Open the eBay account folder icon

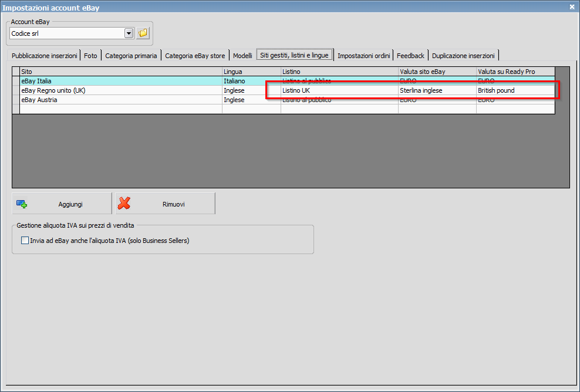point(143,33)
